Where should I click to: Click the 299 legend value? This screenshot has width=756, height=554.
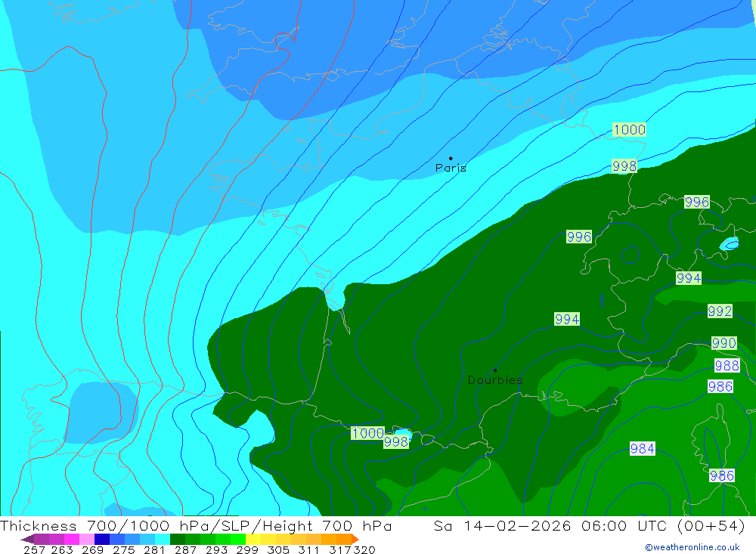[x=247, y=549]
